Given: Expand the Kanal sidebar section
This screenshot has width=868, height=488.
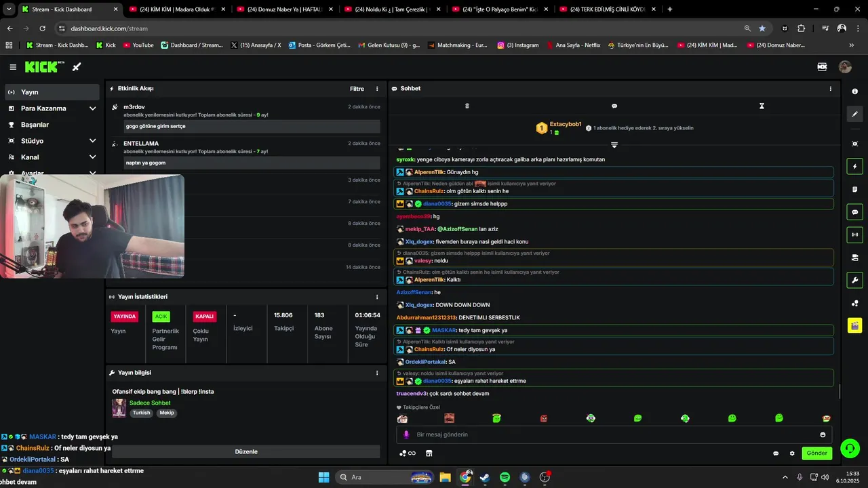Looking at the screenshot, I should pyautogui.click(x=92, y=157).
